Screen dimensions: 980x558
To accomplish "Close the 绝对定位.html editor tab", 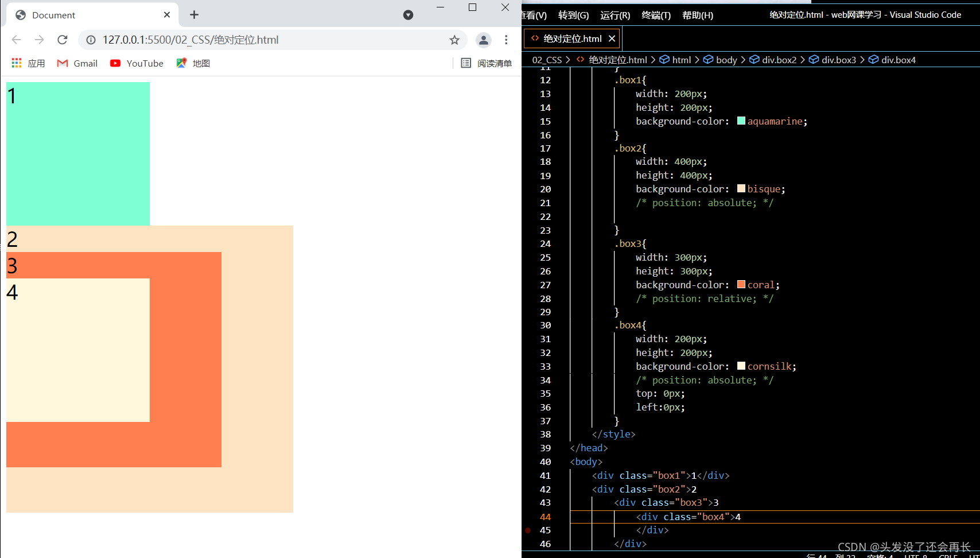I will pos(612,38).
